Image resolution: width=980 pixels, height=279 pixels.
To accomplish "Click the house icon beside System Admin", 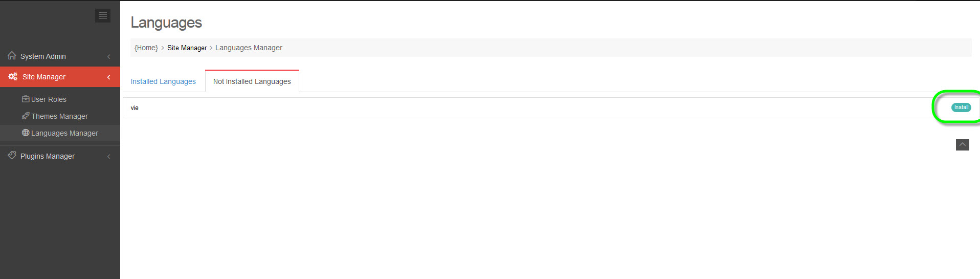I will 12,56.
